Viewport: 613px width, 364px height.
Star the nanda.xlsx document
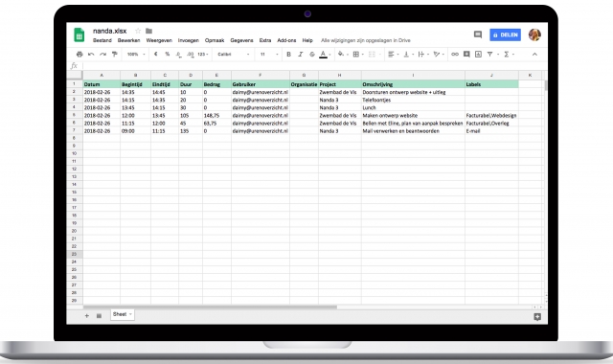[138, 31]
